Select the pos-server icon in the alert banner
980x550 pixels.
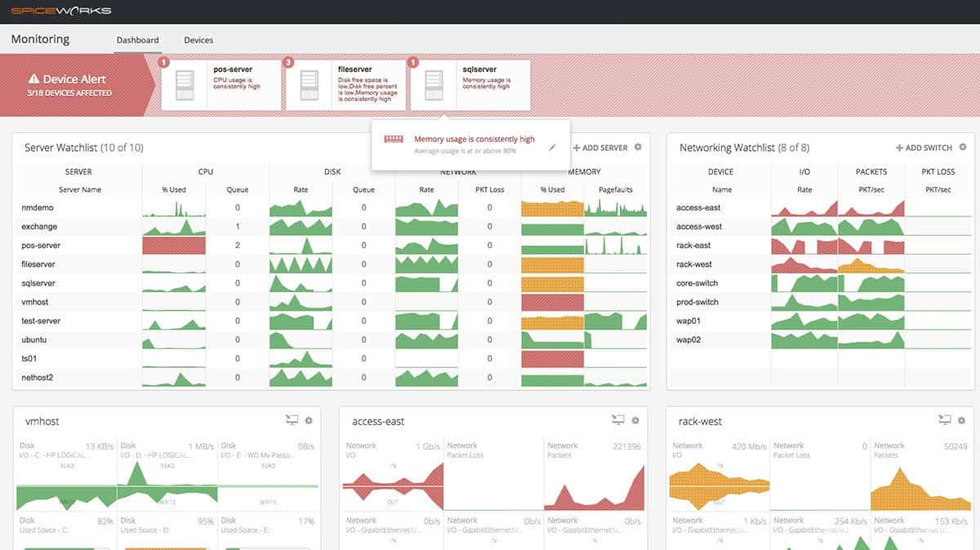(x=185, y=84)
